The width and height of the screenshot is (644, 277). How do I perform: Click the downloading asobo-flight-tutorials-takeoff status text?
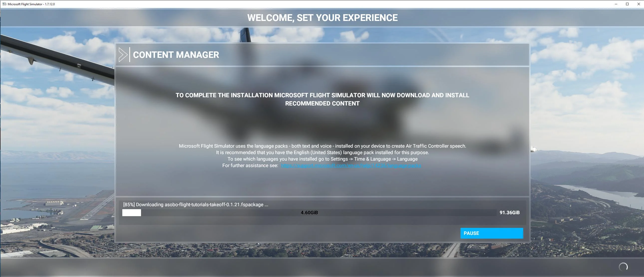pyautogui.click(x=195, y=204)
